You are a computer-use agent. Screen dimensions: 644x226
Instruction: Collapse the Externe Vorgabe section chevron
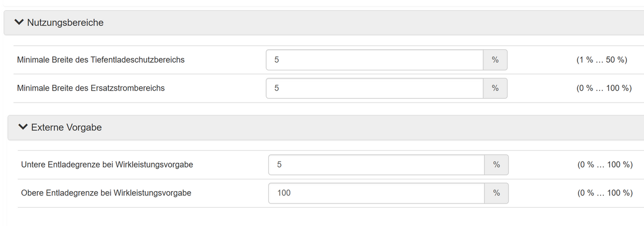[x=22, y=127]
